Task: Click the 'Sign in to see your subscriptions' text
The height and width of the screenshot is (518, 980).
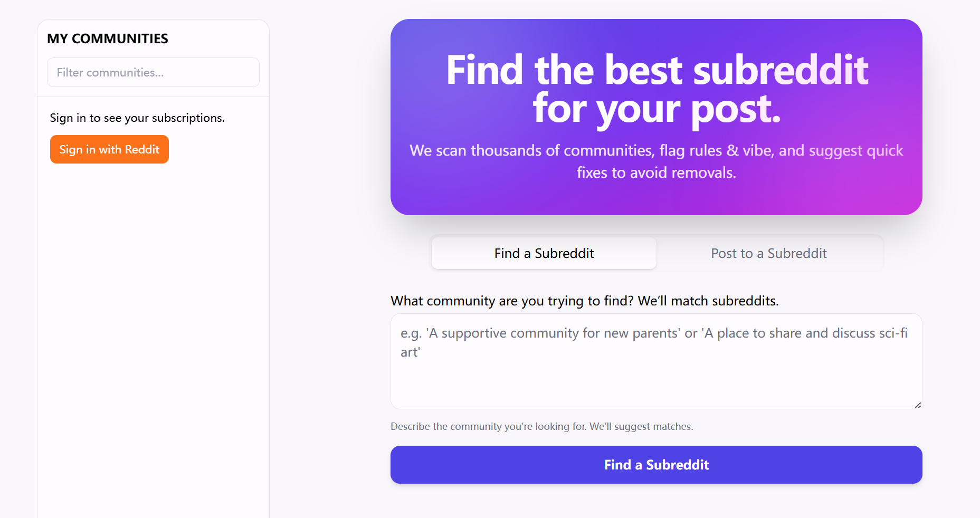Action: point(137,118)
